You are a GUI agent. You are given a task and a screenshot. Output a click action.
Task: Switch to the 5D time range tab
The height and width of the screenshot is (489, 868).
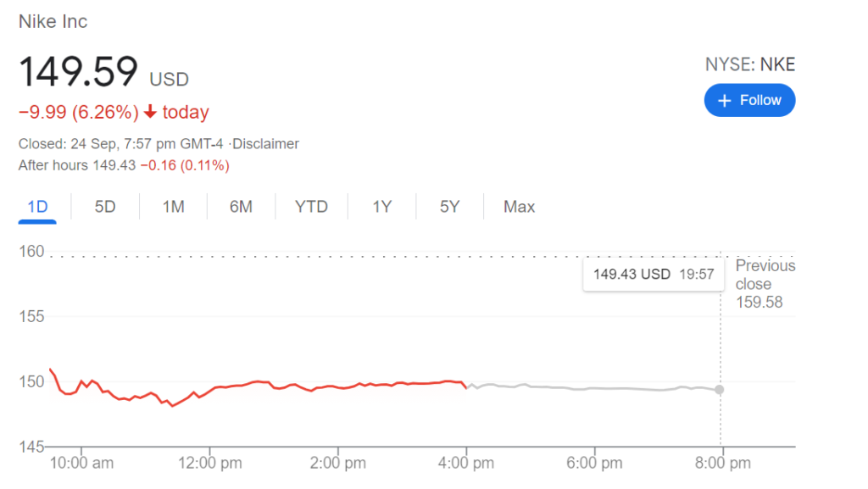pyautogui.click(x=104, y=207)
